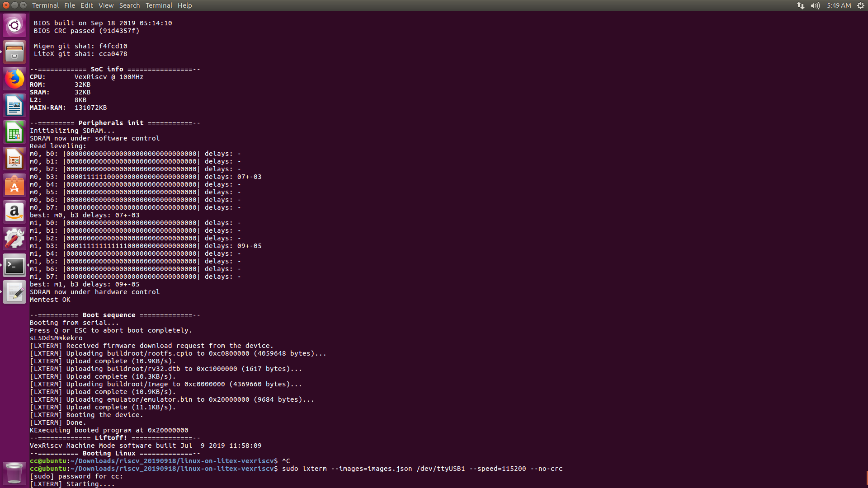Open Ubuntu Software Center
Image resolution: width=868 pixels, height=488 pixels.
tap(14, 185)
